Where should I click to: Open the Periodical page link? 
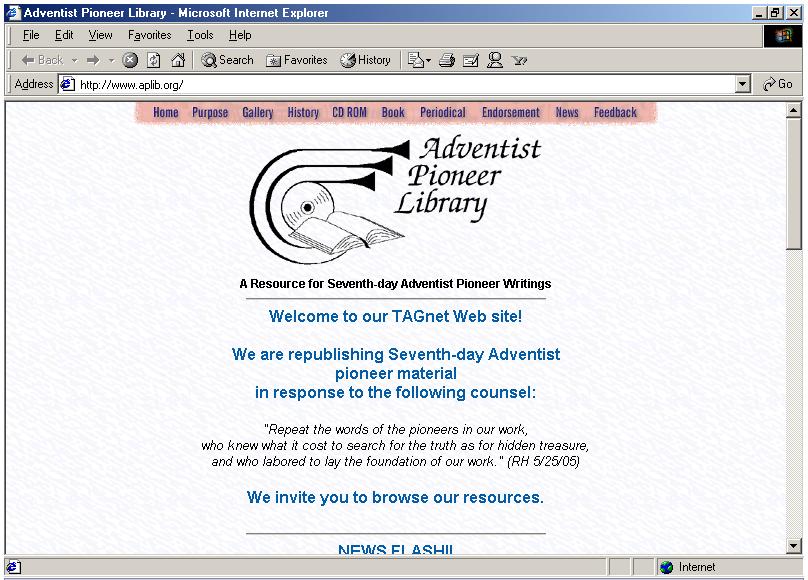[443, 112]
